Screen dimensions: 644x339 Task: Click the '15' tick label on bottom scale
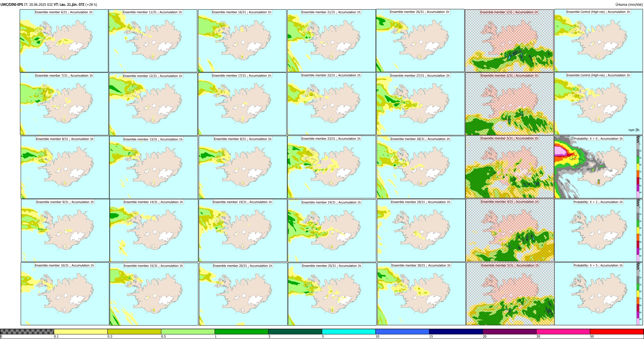point(431,337)
